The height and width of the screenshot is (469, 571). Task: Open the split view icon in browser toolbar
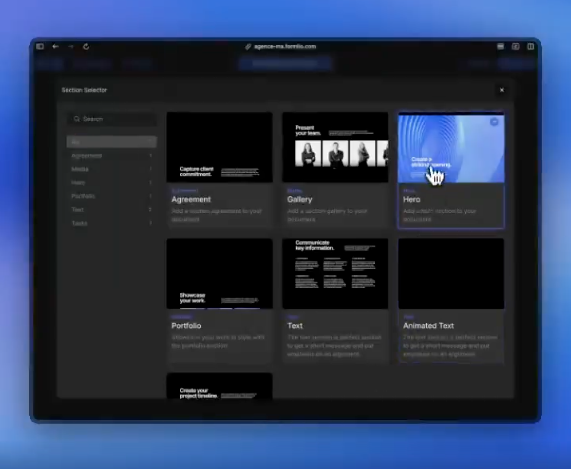(x=531, y=46)
